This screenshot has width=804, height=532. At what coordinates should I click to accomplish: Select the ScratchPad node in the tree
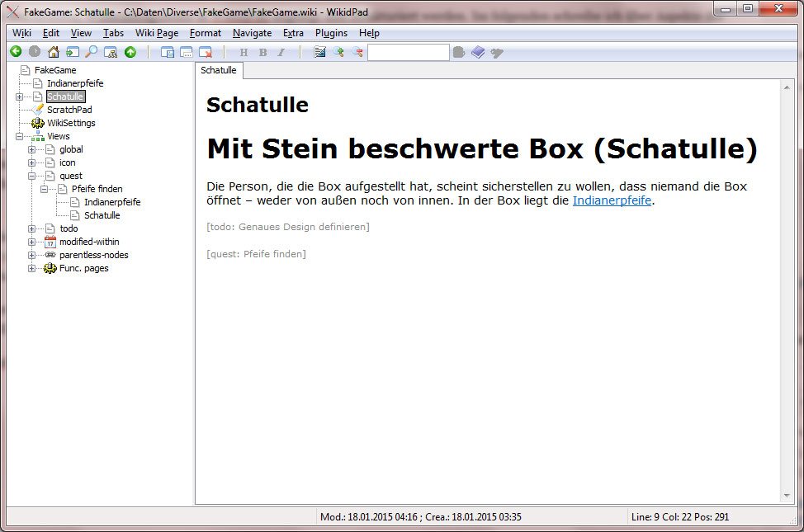69,110
